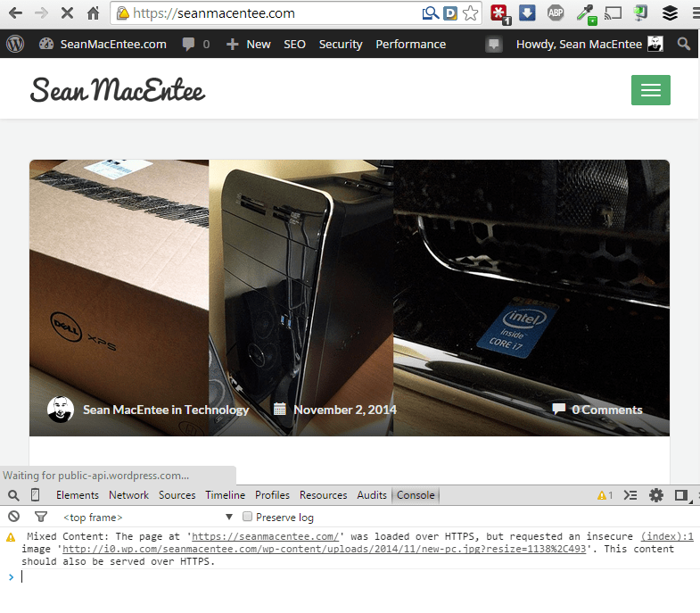Screen dimensions: 700x613
Task: Click the warning count indicator in DevTools
Action: coord(605,495)
